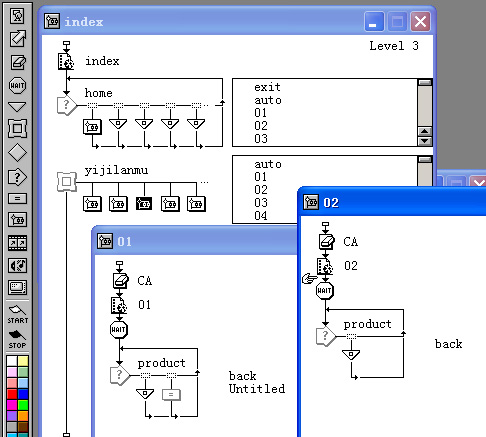Image resolution: width=486 pixels, height=437 pixels.
Task: Select the Wait icon in the palette
Action: (17, 86)
